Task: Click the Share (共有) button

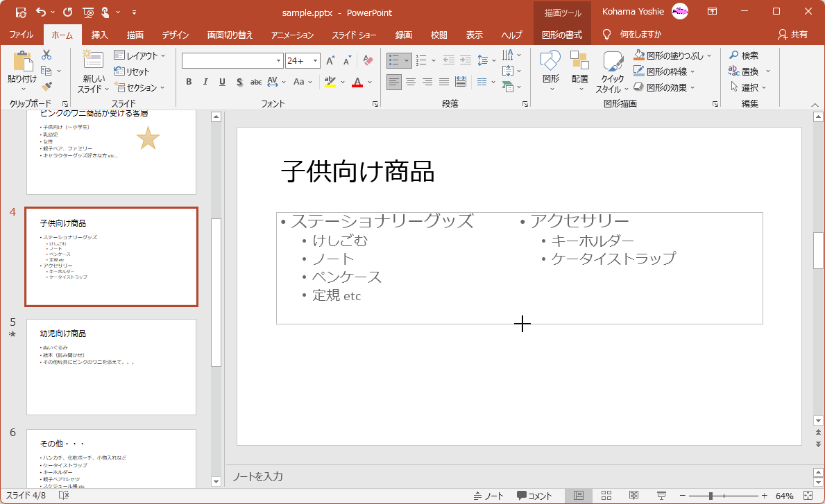Action: [x=793, y=35]
